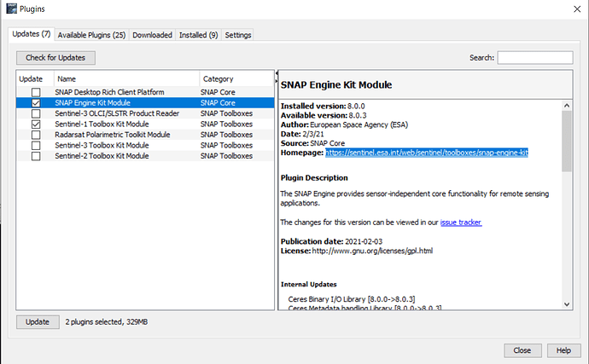Viewport: 589px width, 364px height.
Task: Uncheck the Sentinel-1 Toolbox Kit Module checkbox
Action: click(x=36, y=124)
